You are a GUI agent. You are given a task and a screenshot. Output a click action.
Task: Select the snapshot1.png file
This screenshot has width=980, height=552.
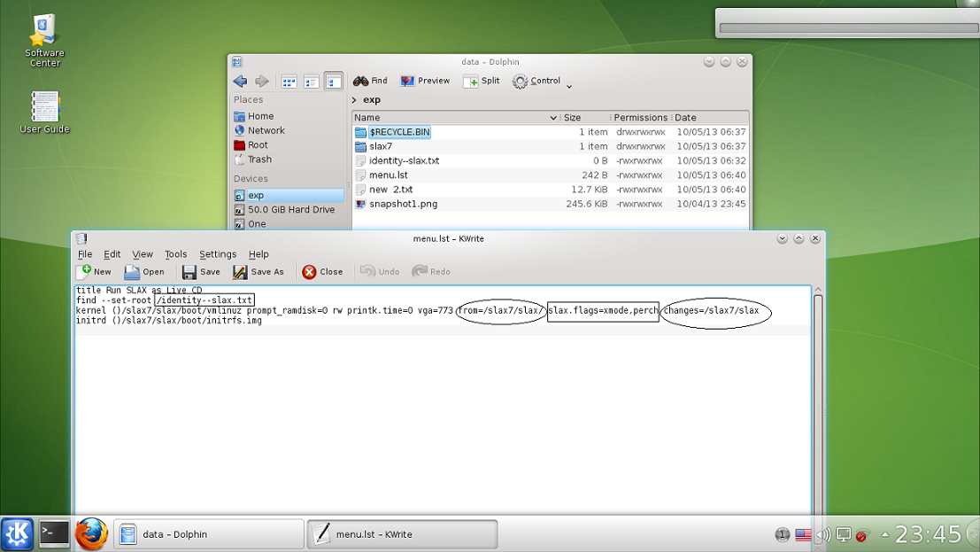point(403,204)
